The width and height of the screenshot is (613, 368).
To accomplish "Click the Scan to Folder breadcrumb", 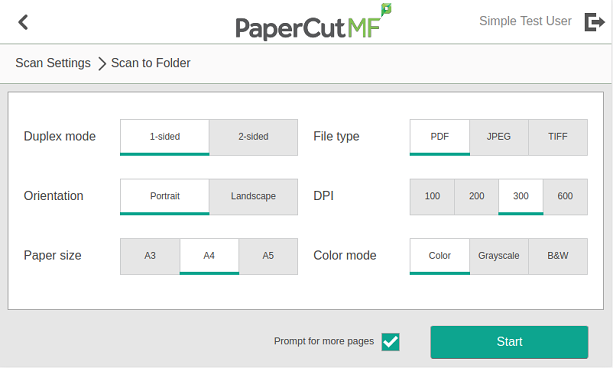I will tap(151, 63).
